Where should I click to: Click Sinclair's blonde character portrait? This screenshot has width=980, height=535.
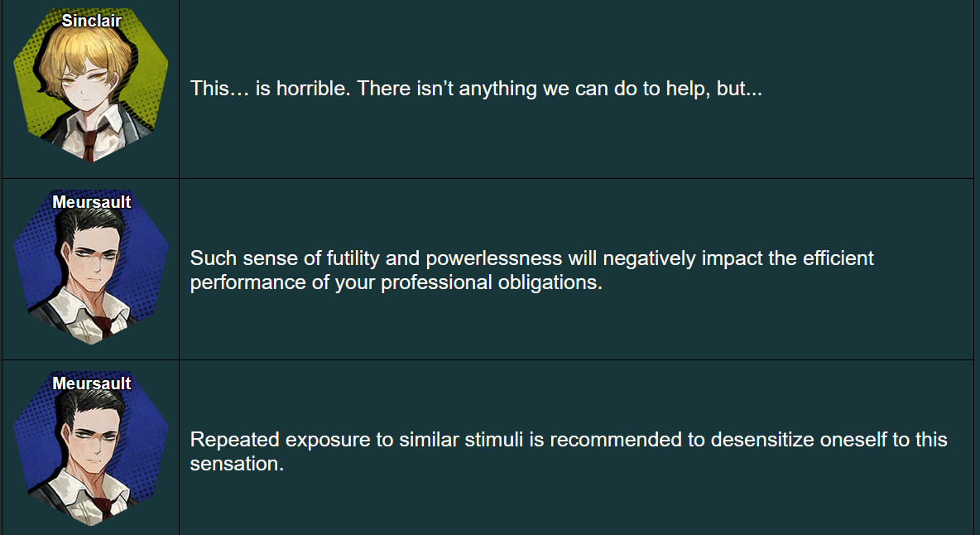[x=90, y=85]
